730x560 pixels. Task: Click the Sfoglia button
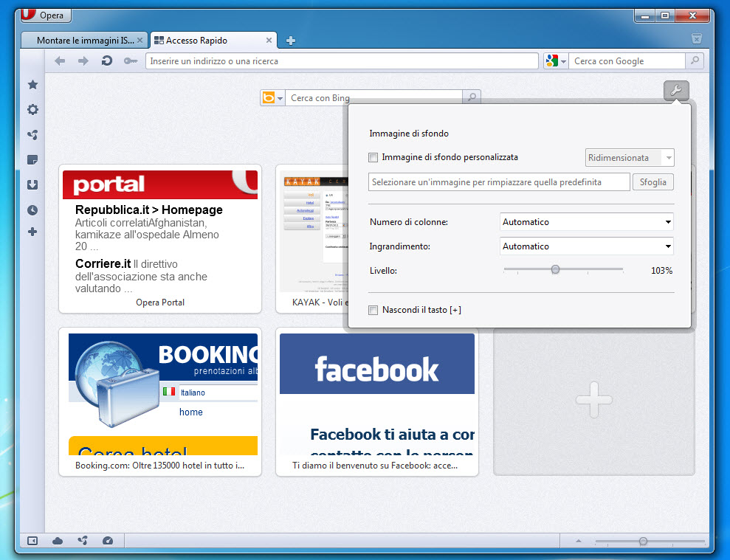click(x=652, y=182)
